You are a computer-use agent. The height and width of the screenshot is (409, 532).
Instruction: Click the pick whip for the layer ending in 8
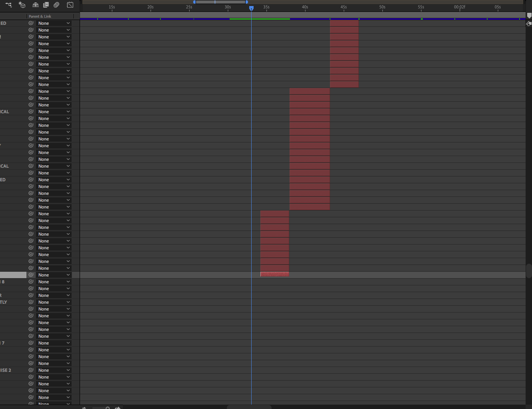click(x=31, y=282)
